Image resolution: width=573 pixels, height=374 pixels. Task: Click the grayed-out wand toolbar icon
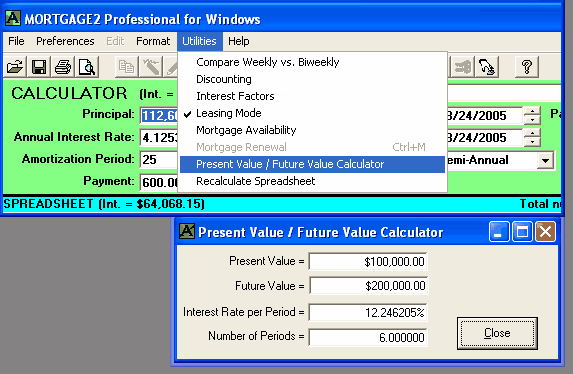(x=151, y=67)
